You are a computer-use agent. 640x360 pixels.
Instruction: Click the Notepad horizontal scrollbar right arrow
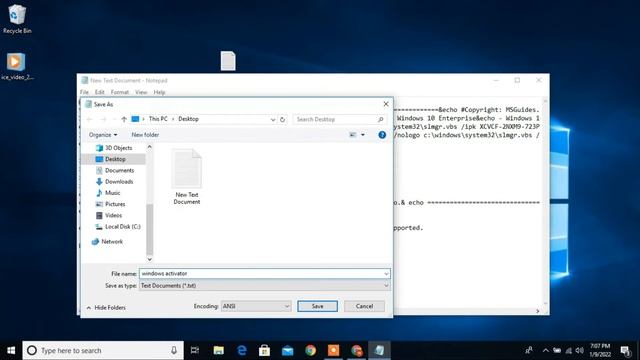[538, 311]
